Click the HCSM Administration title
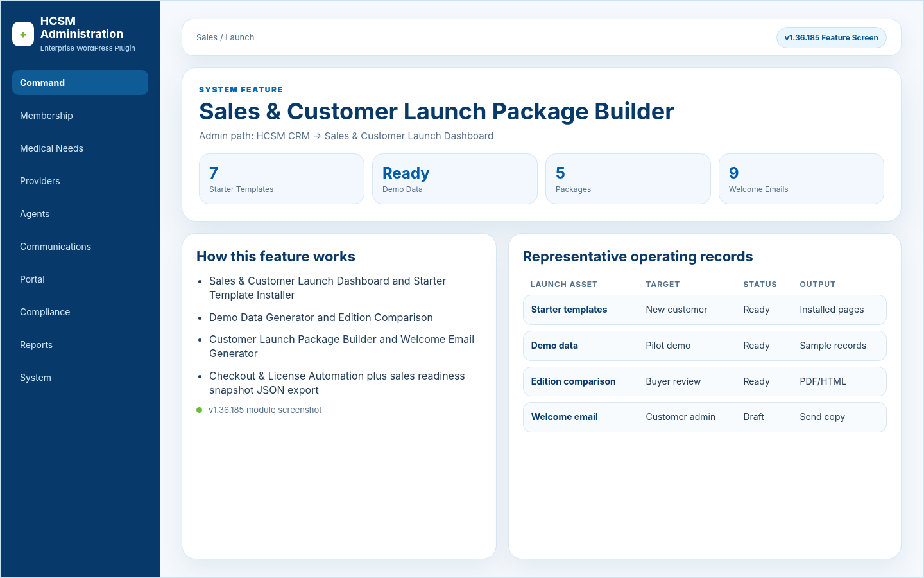924x578 pixels. coord(81,28)
